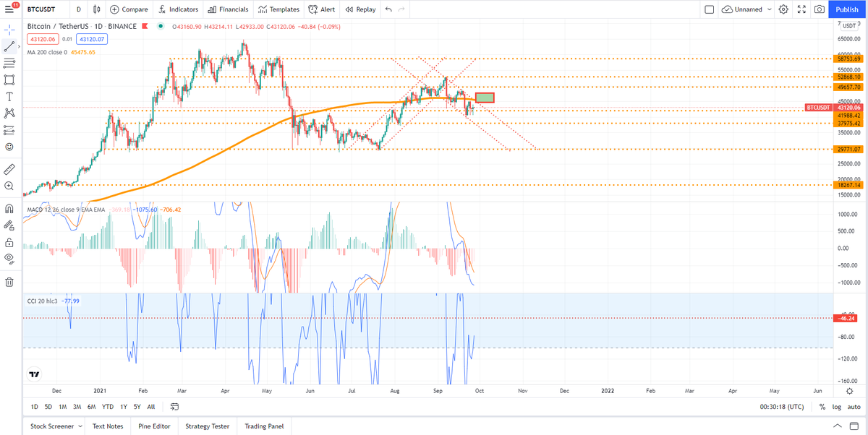Open the main hamburger menu
The width and height of the screenshot is (868, 435).
[x=10, y=9]
